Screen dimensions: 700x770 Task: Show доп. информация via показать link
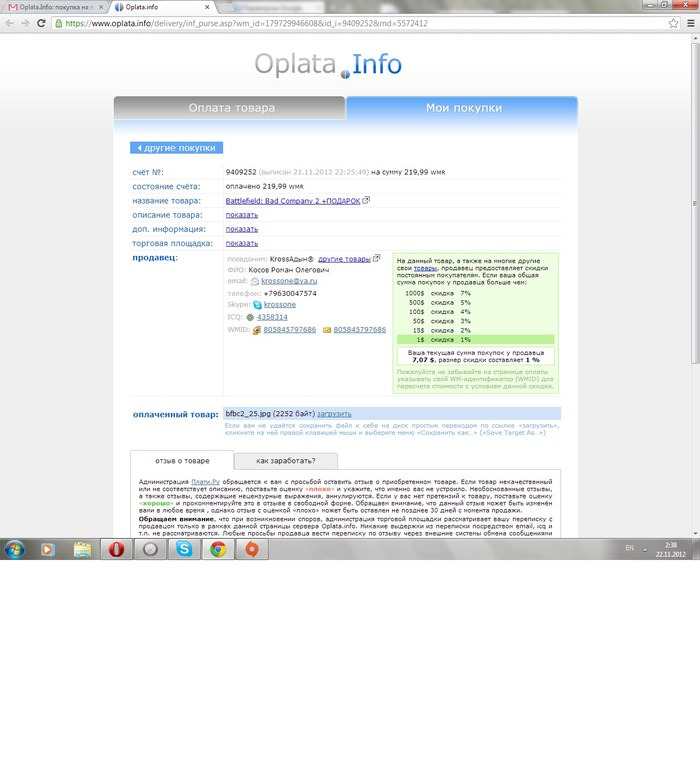(x=242, y=229)
